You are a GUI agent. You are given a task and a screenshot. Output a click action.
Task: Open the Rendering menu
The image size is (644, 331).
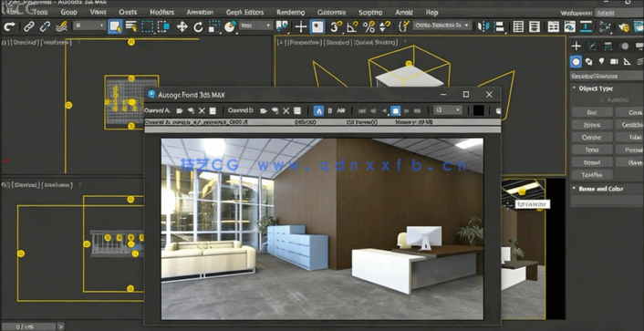pyautogui.click(x=291, y=13)
